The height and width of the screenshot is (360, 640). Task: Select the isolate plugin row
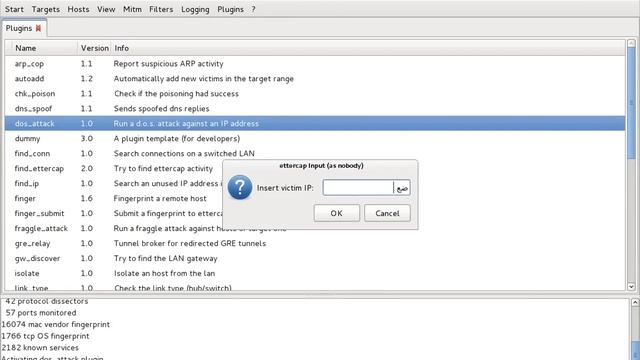(315, 273)
